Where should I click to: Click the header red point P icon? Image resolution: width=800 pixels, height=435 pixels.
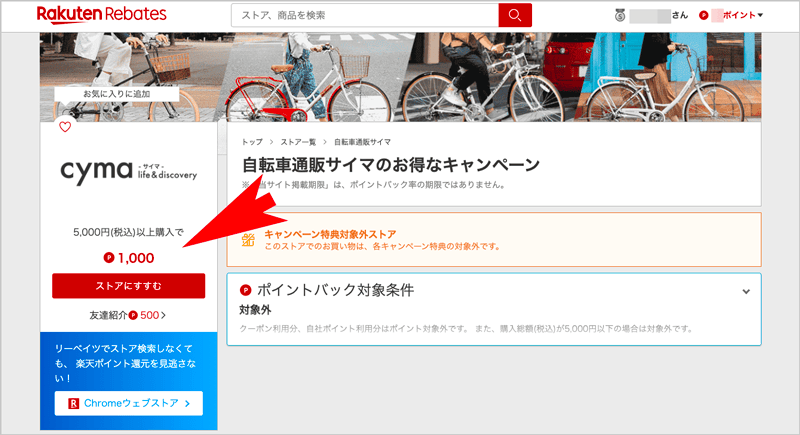pyautogui.click(x=704, y=15)
